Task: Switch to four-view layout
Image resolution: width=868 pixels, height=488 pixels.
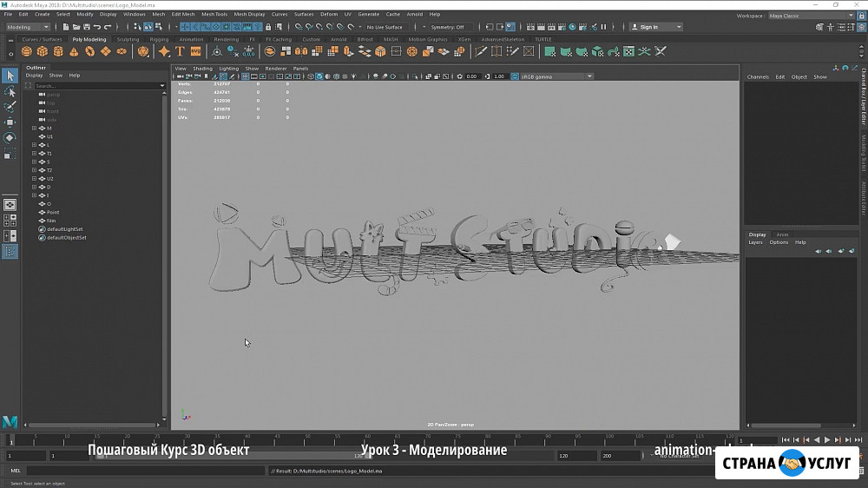Action: pyautogui.click(x=10, y=221)
